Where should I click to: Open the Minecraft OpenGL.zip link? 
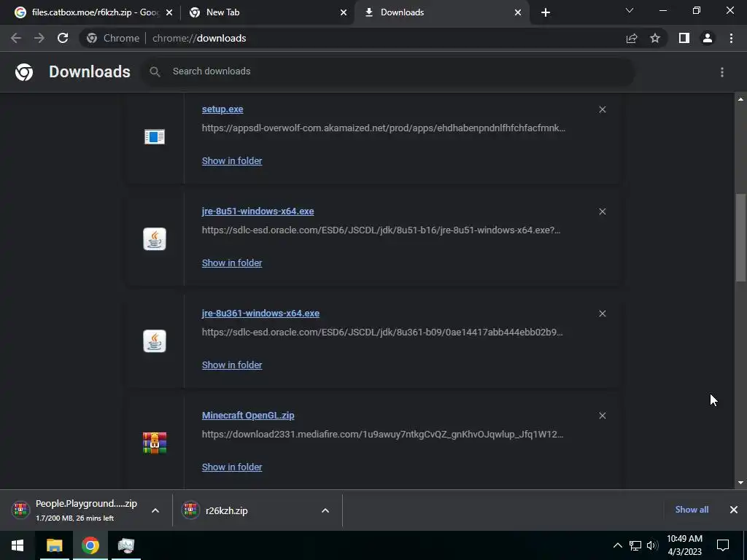point(248,415)
